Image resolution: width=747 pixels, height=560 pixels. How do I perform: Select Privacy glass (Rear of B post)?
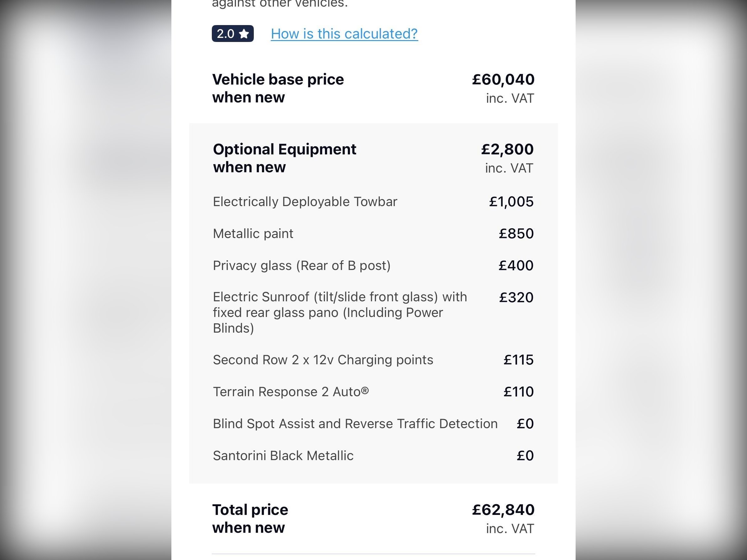(x=301, y=266)
